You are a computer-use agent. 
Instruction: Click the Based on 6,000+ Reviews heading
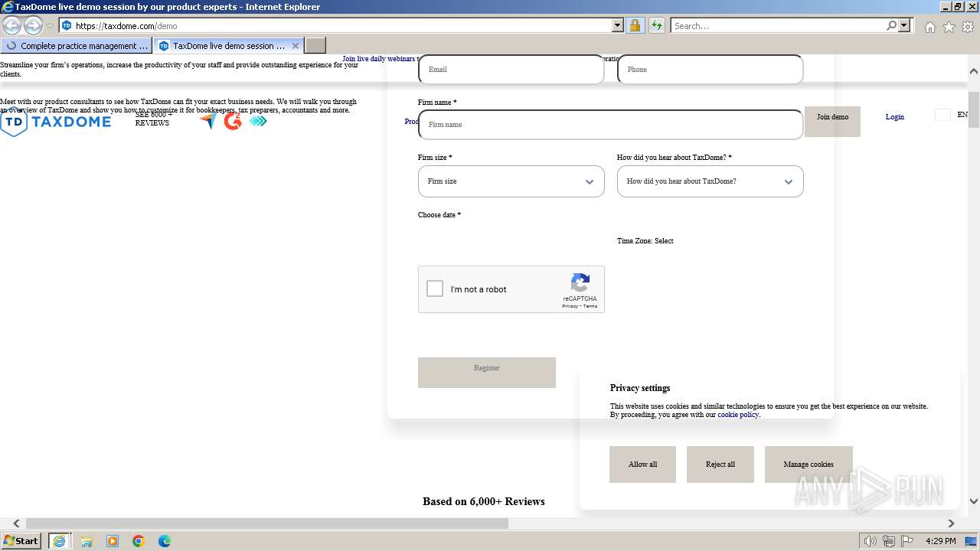(484, 501)
